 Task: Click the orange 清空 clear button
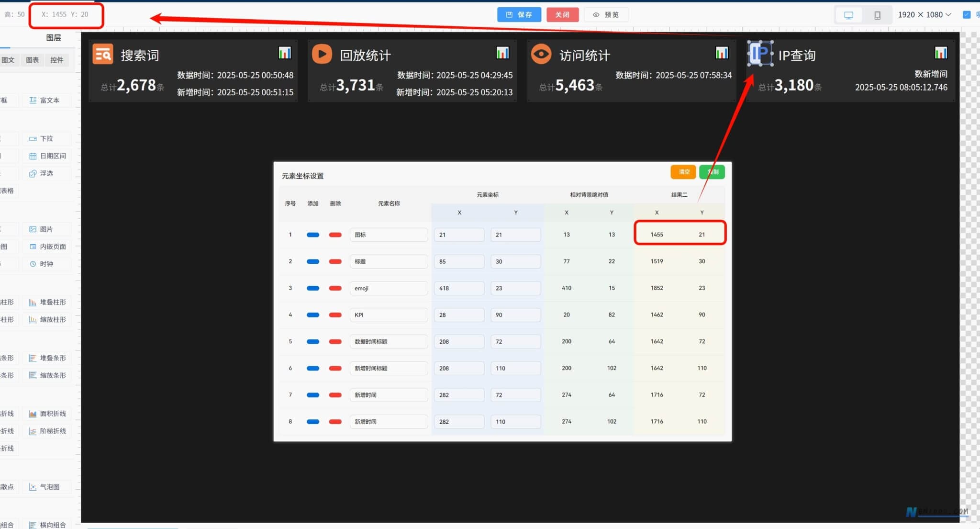pos(683,172)
